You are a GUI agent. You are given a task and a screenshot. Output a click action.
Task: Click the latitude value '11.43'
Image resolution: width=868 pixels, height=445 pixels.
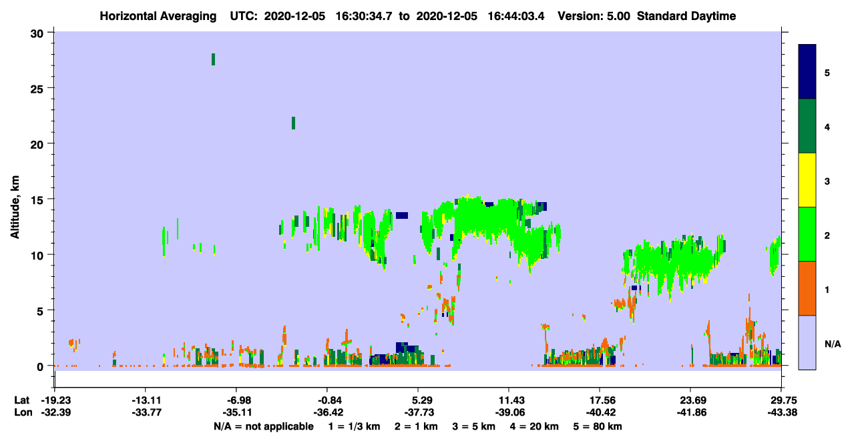click(x=509, y=400)
